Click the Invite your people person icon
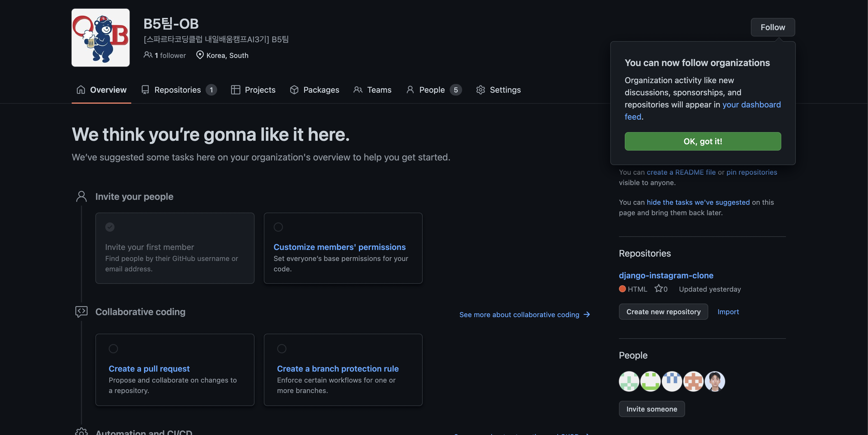The image size is (868, 435). click(81, 196)
